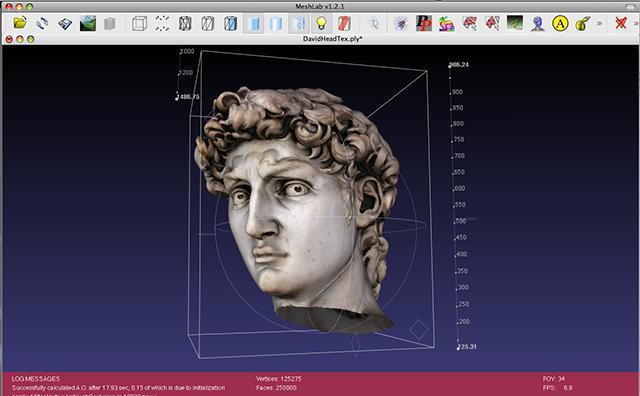
Task: Click the 125.31 ruler bottom value
Action: 467,347
